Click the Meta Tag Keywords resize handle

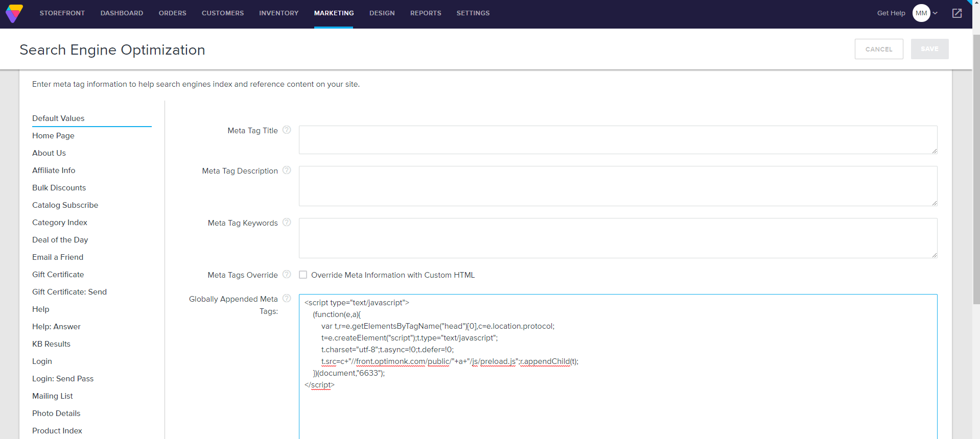(934, 255)
